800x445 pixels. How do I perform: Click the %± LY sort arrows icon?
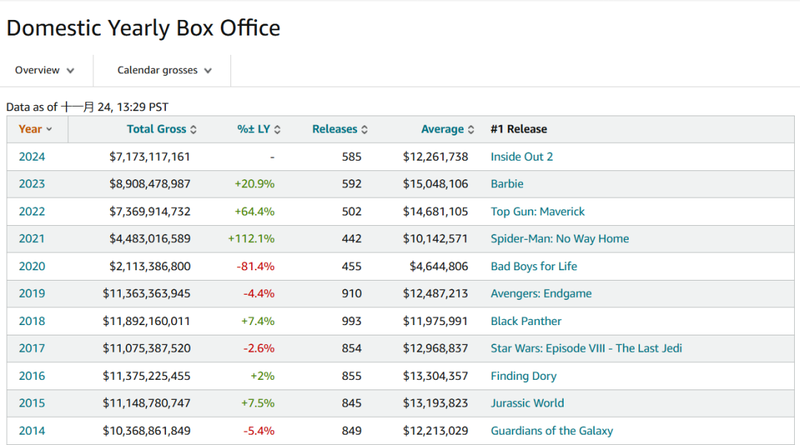[x=277, y=130]
